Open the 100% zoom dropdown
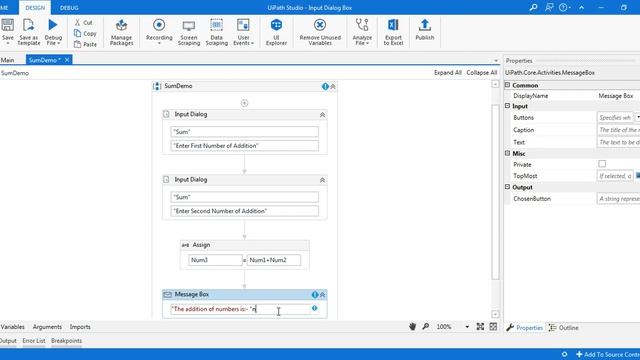This screenshot has width=640, height=360. pyautogui.click(x=467, y=327)
